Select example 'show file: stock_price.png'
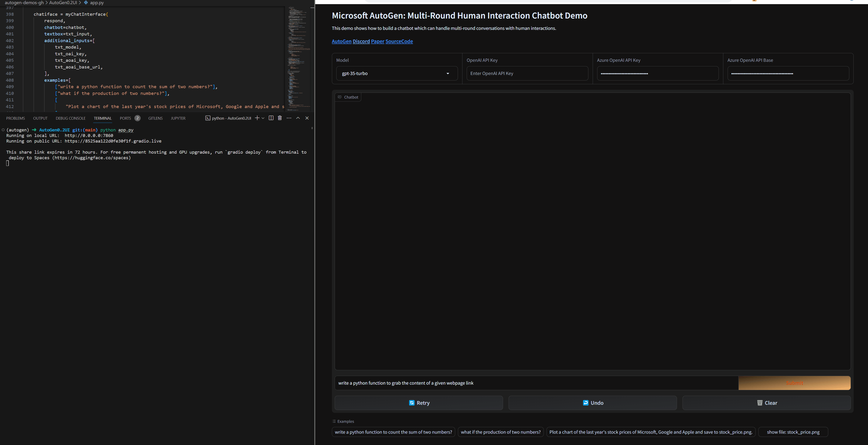The image size is (868, 445). [793, 432]
